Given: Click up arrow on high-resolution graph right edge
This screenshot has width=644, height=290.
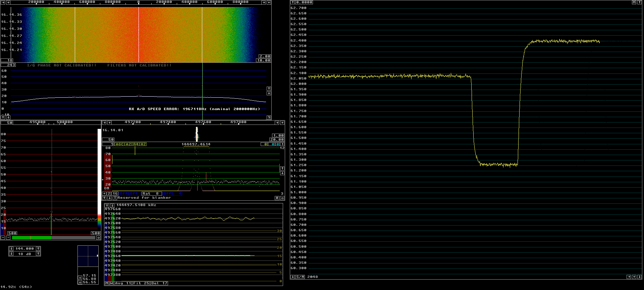Looking at the screenshot, I should coord(282,168).
